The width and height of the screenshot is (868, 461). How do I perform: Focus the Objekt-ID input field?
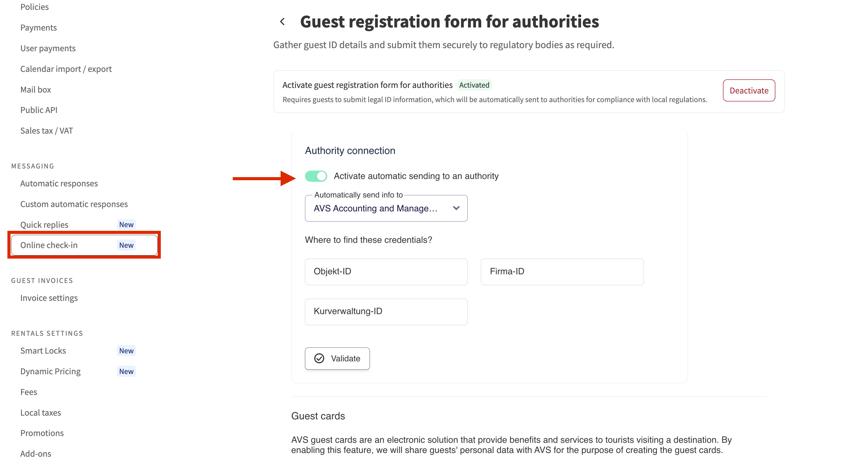pos(386,272)
